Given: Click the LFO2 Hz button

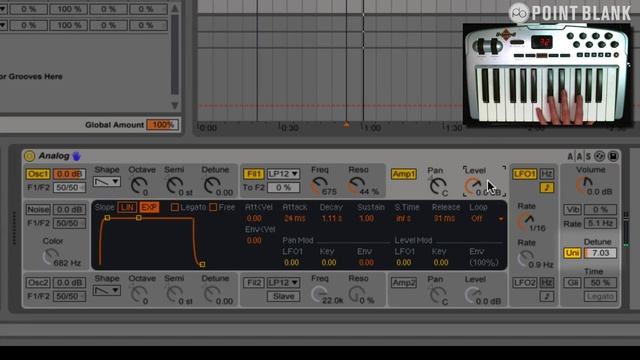Looking at the screenshot, I should (547, 282).
